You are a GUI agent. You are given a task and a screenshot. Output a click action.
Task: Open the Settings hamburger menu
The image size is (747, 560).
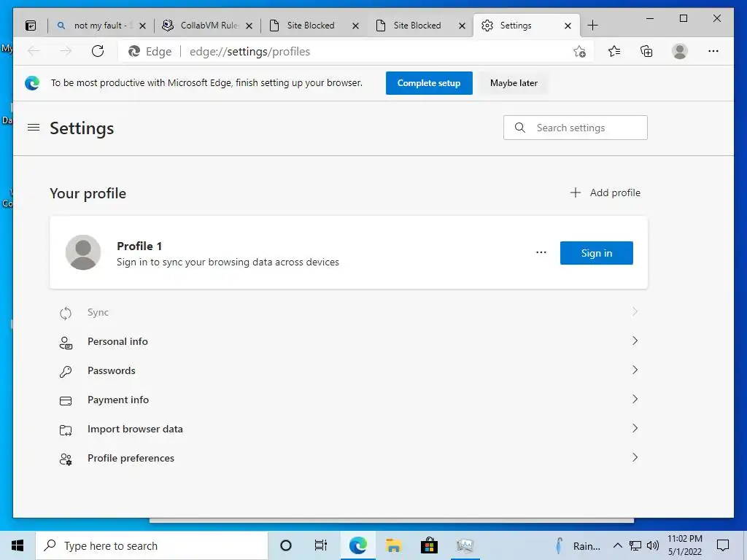click(34, 128)
